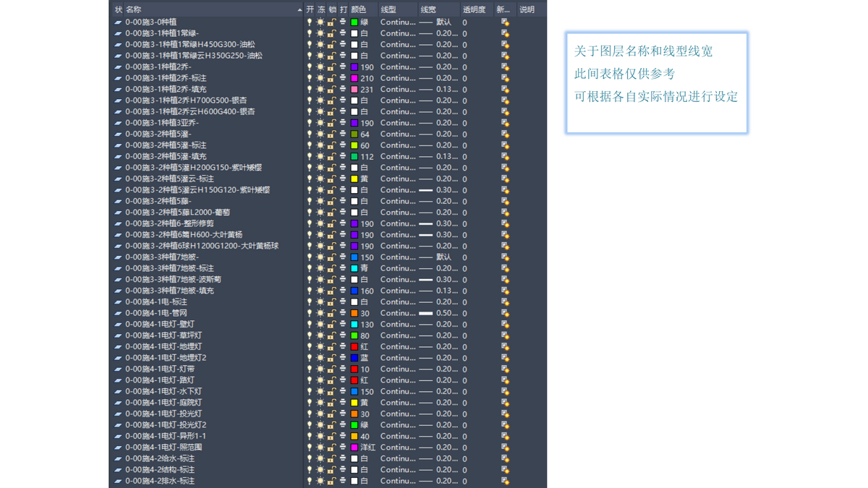This screenshot has width=868, height=488.
Task: Click lock icon for 0-00施3-0种植 layer
Action: click(331, 22)
